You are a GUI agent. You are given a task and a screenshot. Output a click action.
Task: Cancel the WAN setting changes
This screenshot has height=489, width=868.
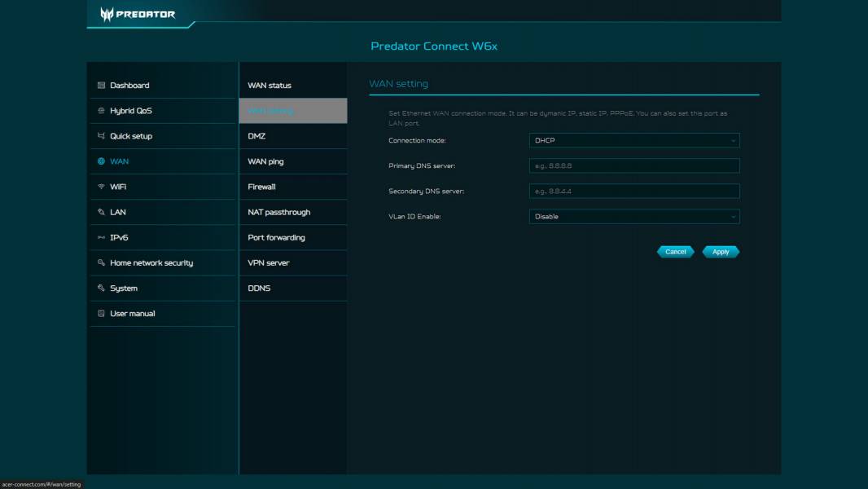(675, 252)
